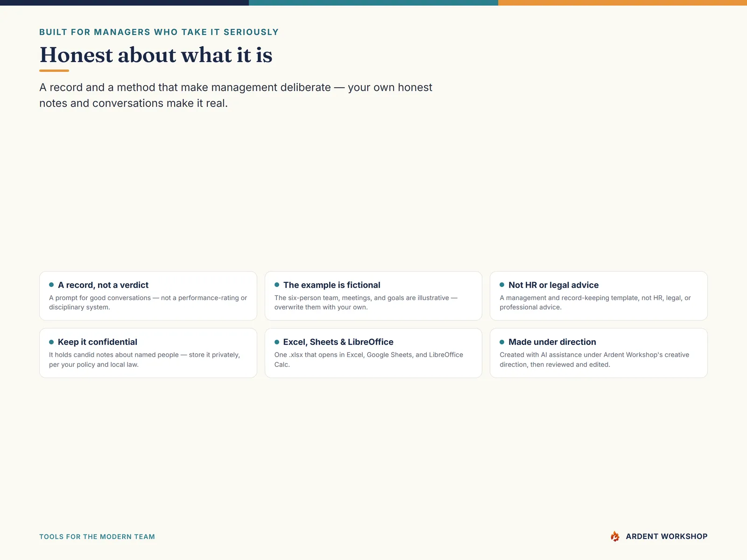Click the orange segment of the top bar

click(x=622, y=3)
